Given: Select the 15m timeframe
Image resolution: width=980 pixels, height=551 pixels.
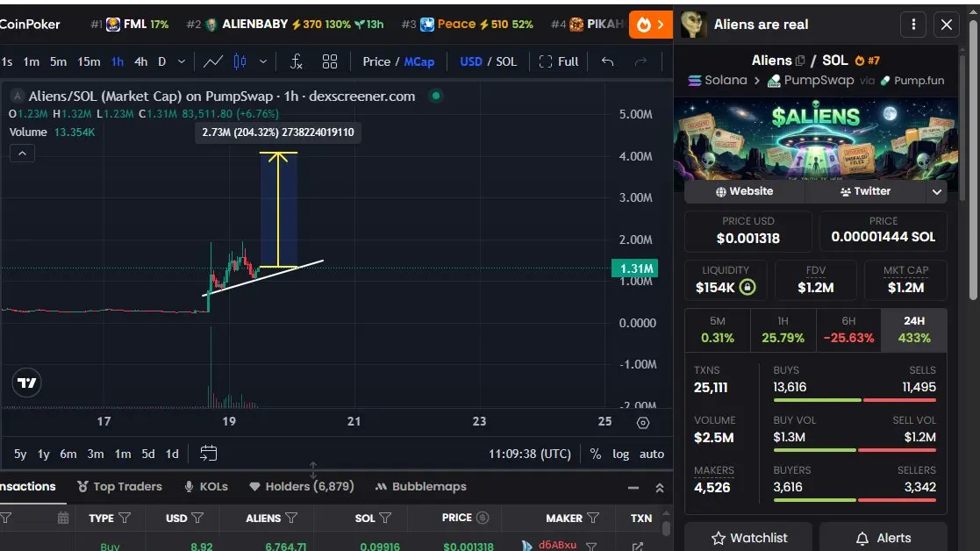Looking at the screenshot, I should (x=88, y=61).
